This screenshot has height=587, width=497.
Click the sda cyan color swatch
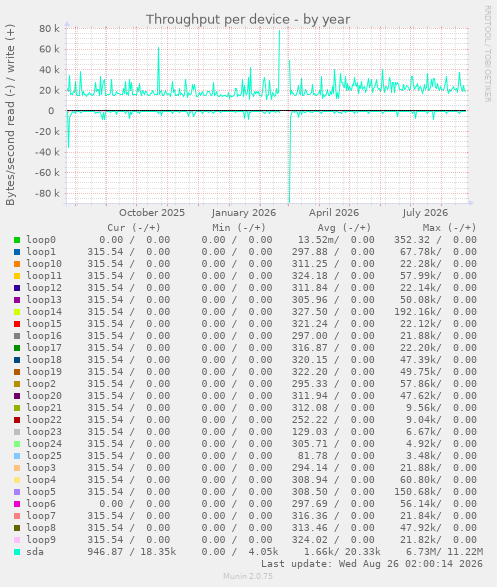coord(17,552)
